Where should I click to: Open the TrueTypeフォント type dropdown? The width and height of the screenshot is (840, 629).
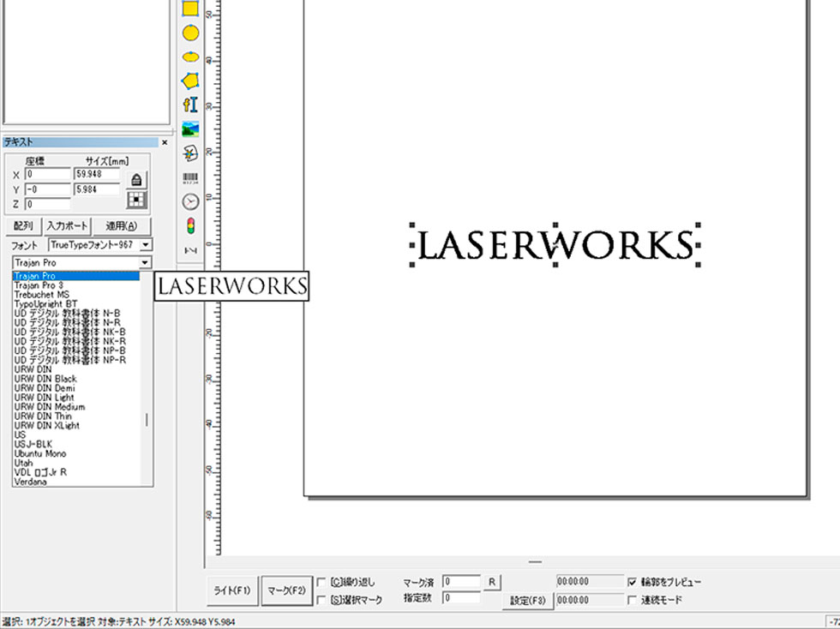coord(146,245)
